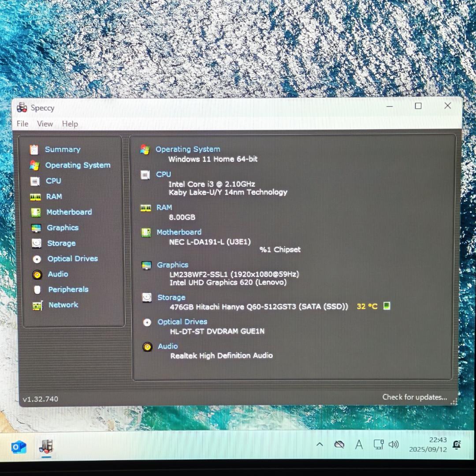The height and width of the screenshot is (476, 476).
Task: Open the taskbar volume control
Action: point(394,445)
